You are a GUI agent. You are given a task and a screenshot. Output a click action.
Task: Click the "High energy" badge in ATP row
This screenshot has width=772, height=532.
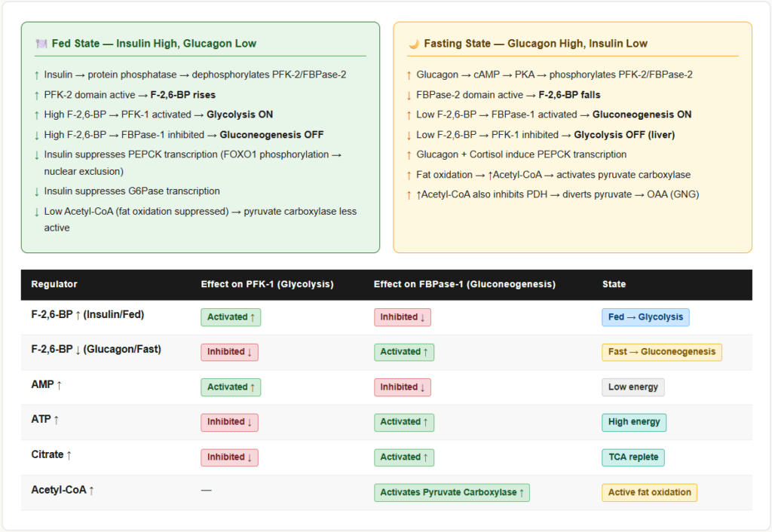coord(633,422)
